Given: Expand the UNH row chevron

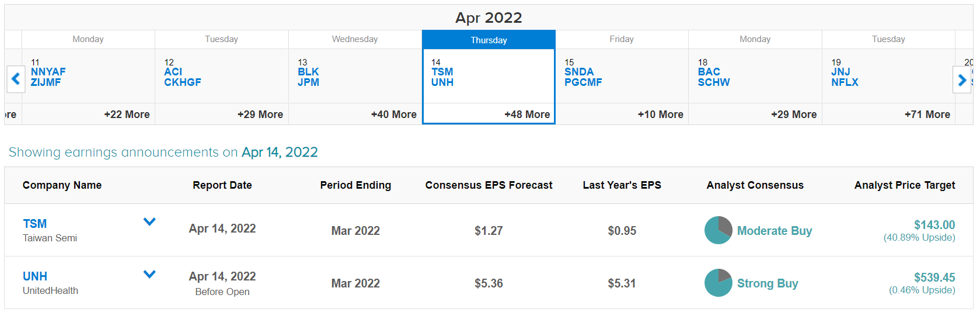Looking at the screenshot, I should tap(149, 274).
